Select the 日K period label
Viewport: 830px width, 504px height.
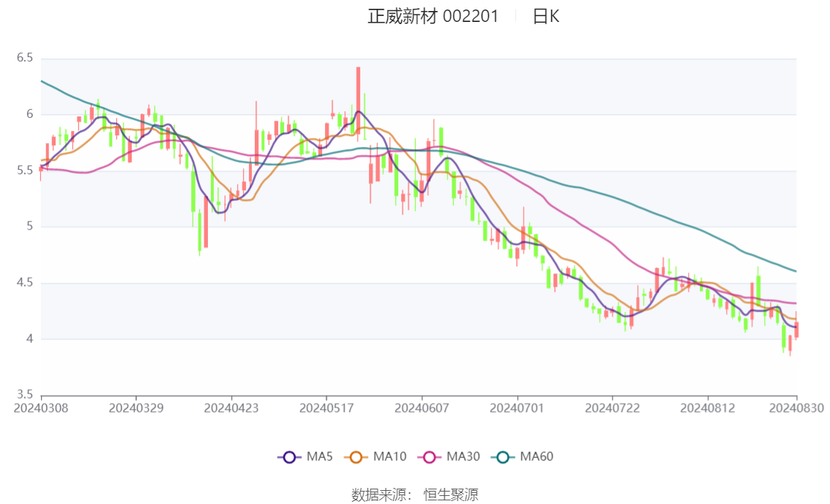pos(546,16)
